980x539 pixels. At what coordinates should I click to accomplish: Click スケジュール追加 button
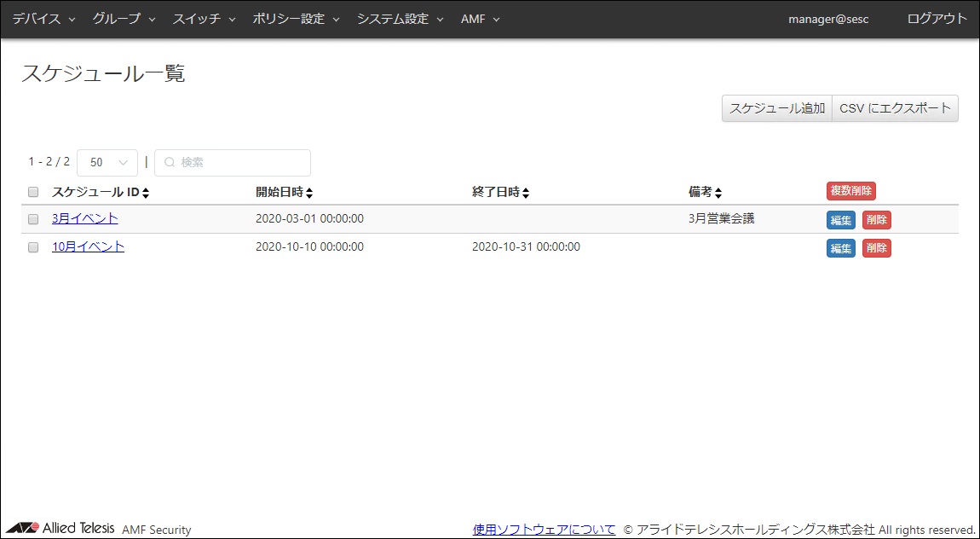click(776, 108)
